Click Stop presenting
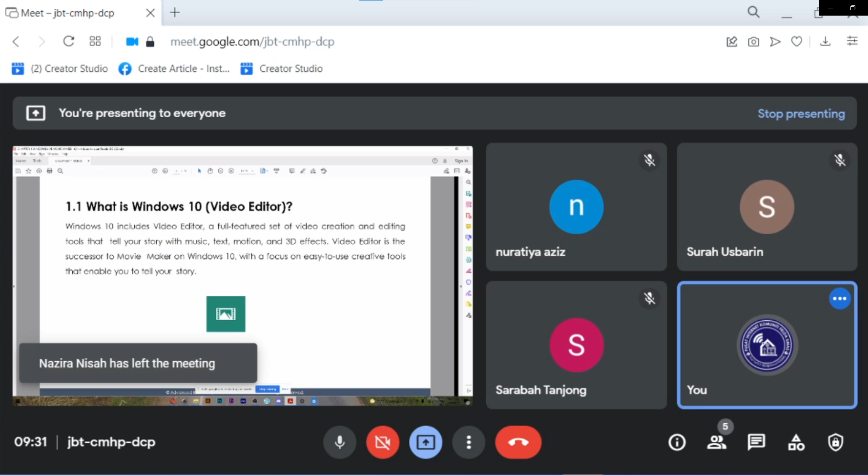The height and width of the screenshot is (475, 868). 801,114
